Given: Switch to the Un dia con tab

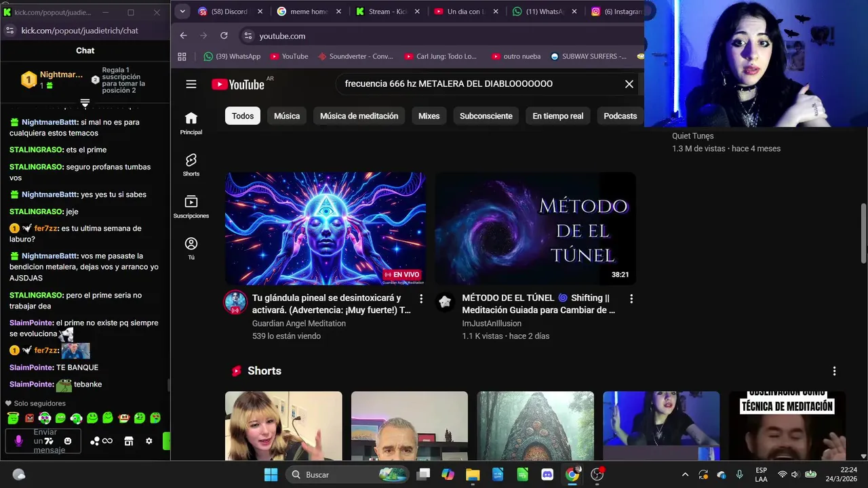Looking at the screenshot, I should (x=467, y=12).
